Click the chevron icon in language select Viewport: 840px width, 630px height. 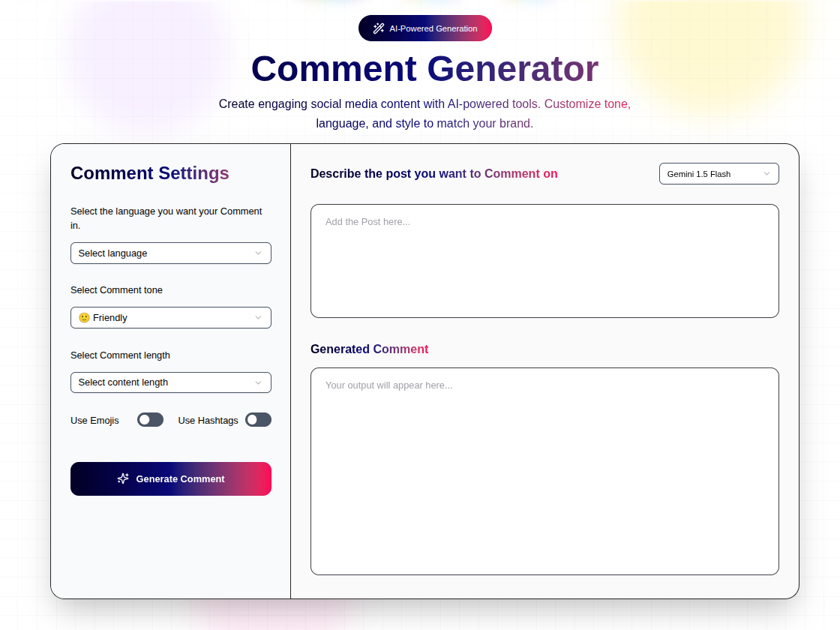pyautogui.click(x=258, y=253)
